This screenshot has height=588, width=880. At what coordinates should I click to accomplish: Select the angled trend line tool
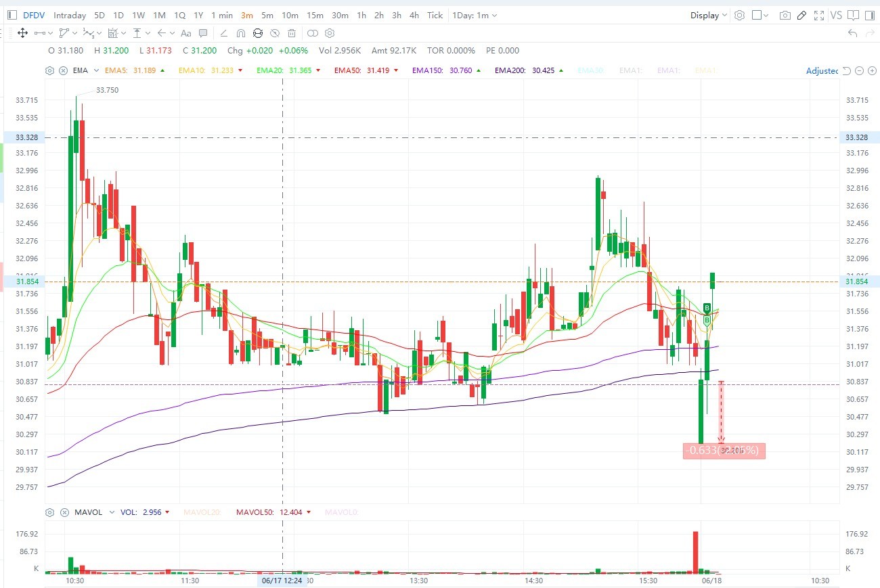point(223,32)
